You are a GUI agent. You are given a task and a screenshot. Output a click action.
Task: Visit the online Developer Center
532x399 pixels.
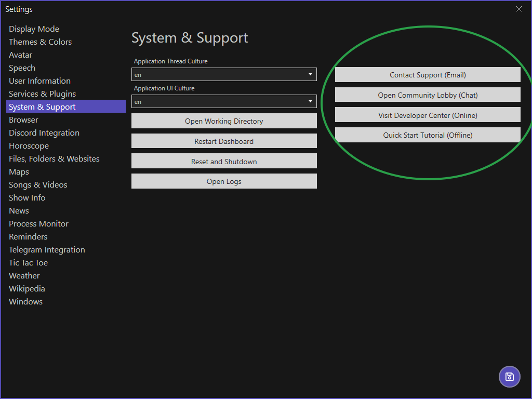tap(428, 115)
